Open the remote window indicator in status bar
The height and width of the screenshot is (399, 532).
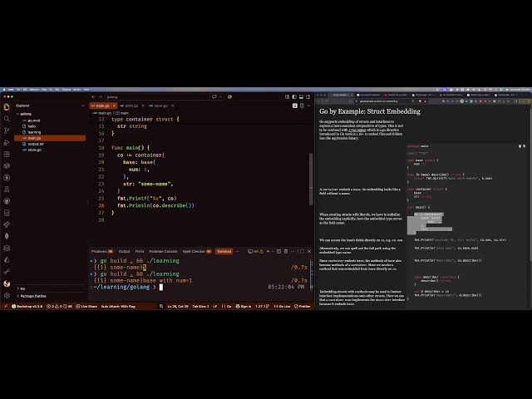pos(6,307)
